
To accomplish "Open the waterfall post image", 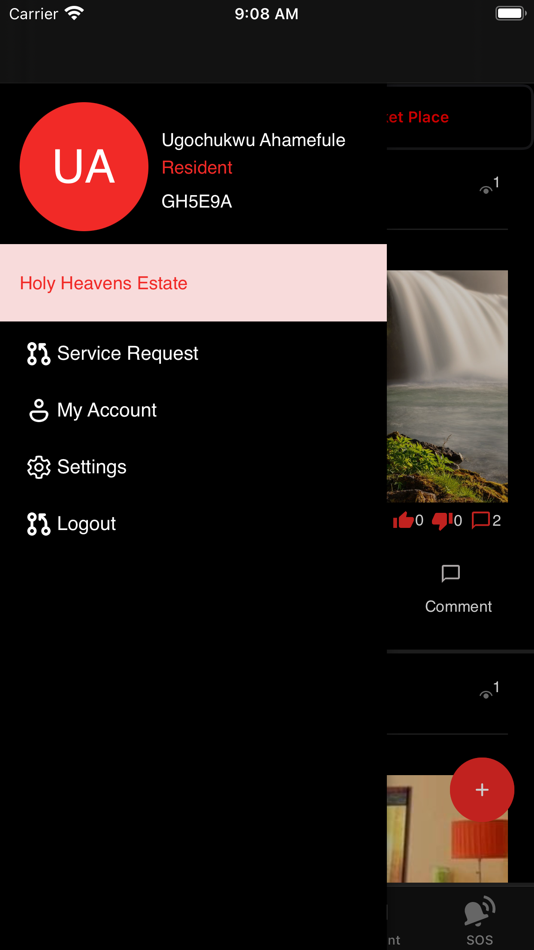I will [447, 386].
